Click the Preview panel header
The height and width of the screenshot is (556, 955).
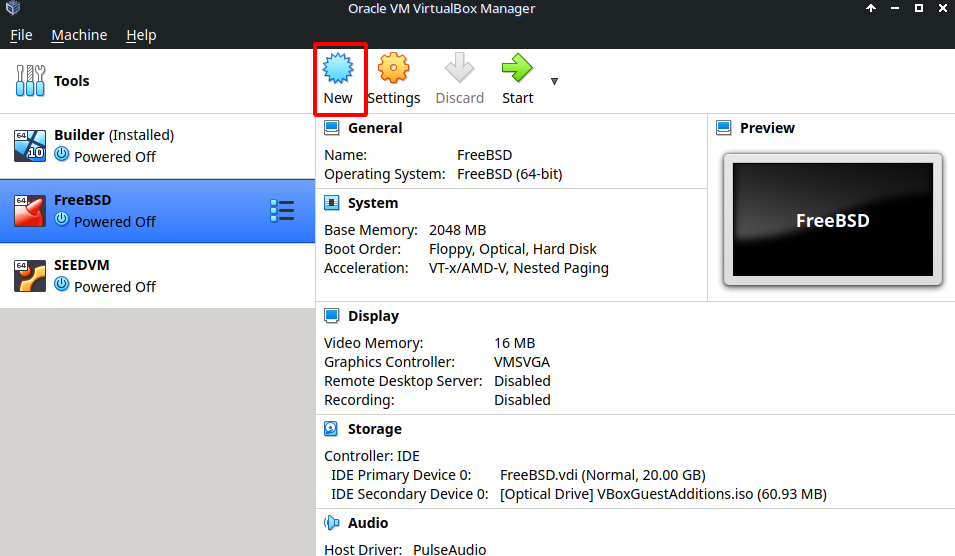pos(767,128)
